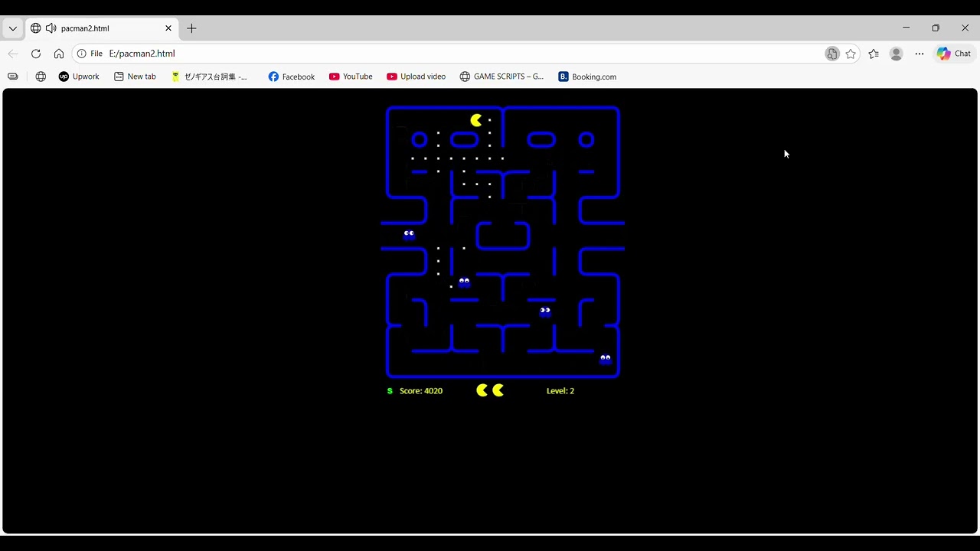This screenshot has width=980, height=551.
Task: Open the favorites list button
Action: click(x=874, y=54)
